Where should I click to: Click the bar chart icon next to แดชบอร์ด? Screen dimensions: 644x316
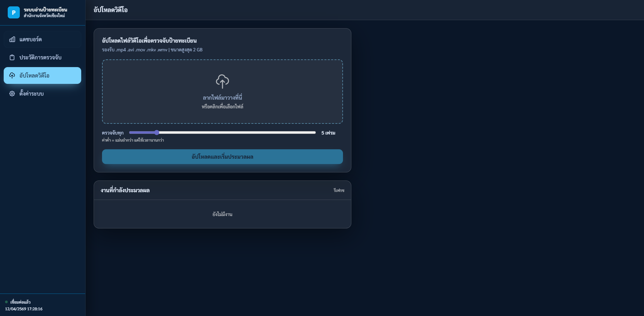pyautogui.click(x=12, y=39)
